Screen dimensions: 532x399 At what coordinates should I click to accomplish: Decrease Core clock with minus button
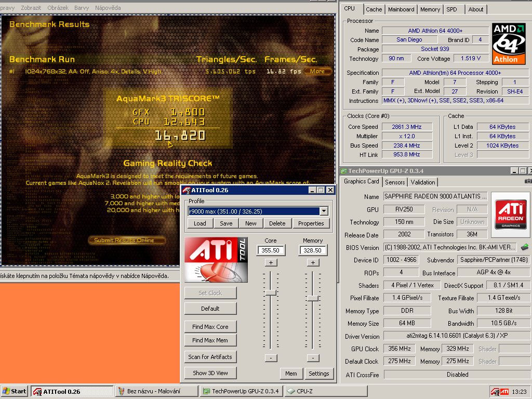coord(271,357)
